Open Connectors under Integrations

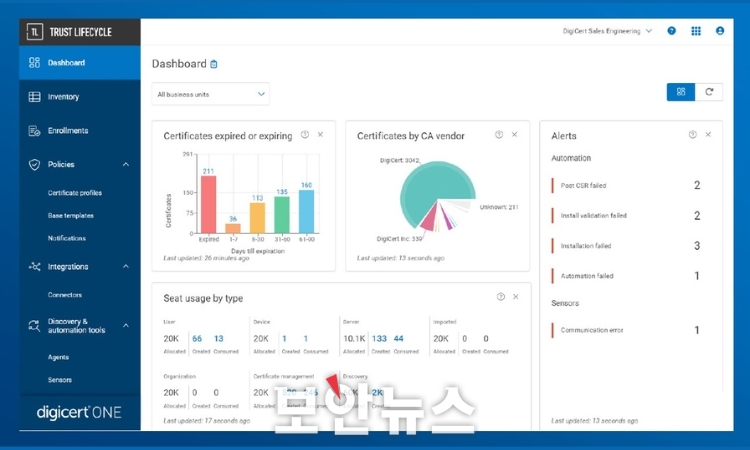[65, 295]
